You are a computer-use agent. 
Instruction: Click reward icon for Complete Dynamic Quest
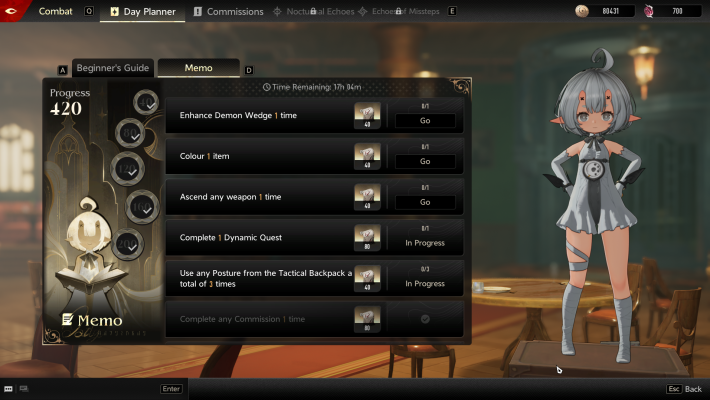coord(367,237)
